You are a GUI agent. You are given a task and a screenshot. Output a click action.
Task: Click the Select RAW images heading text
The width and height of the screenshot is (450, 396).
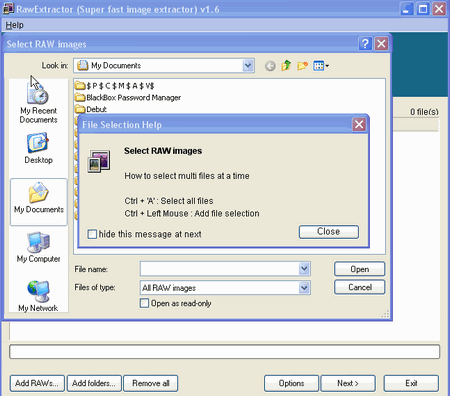click(163, 151)
